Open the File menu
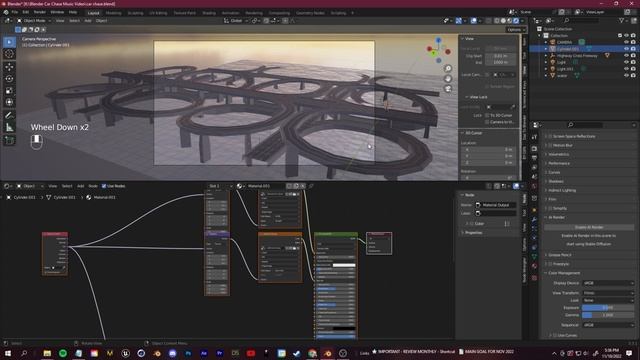 tap(15, 13)
